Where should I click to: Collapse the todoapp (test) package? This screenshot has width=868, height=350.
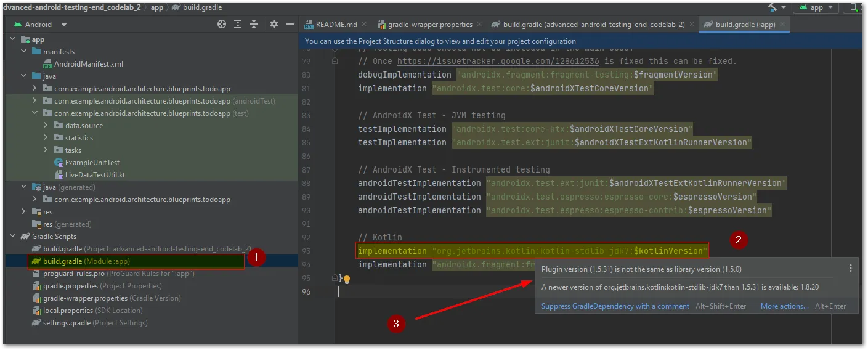(x=35, y=113)
